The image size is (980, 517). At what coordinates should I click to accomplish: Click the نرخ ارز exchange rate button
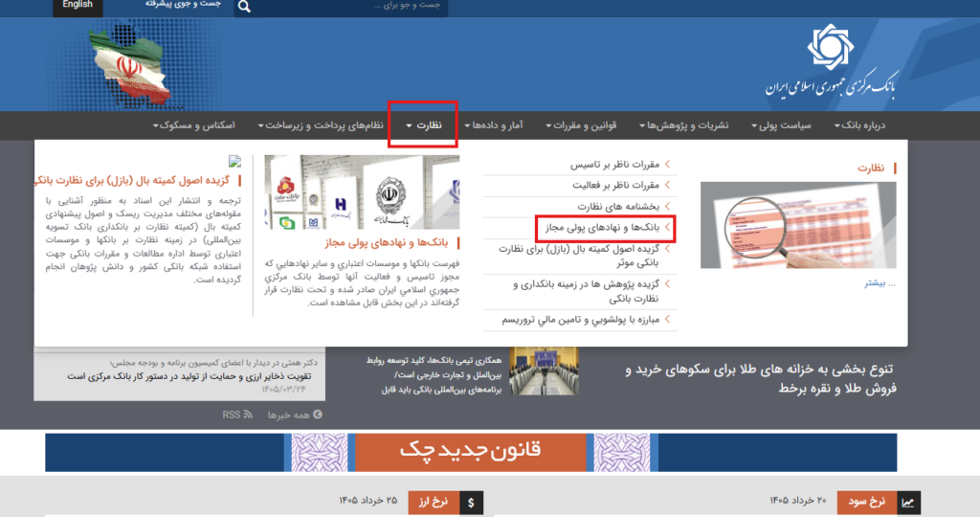coord(434,503)
